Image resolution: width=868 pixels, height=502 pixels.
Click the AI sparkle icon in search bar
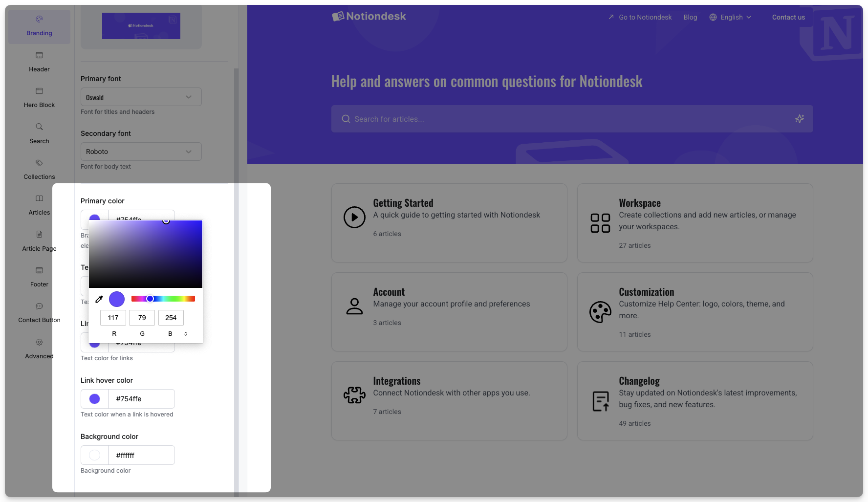point(799,119)
